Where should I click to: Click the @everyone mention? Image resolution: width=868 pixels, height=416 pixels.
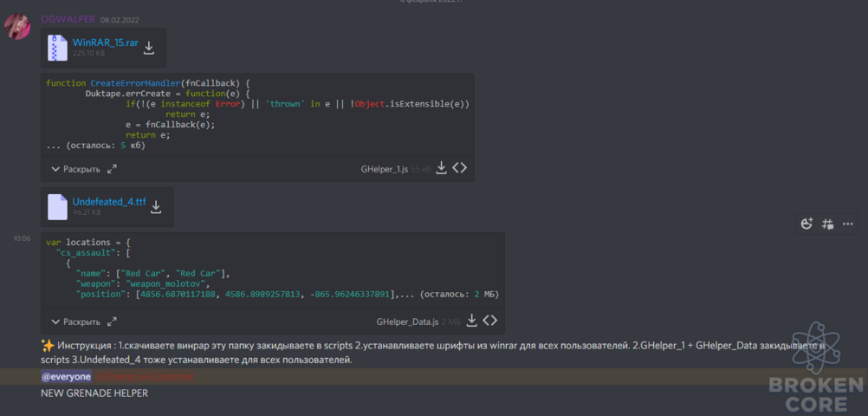[66, 376]
